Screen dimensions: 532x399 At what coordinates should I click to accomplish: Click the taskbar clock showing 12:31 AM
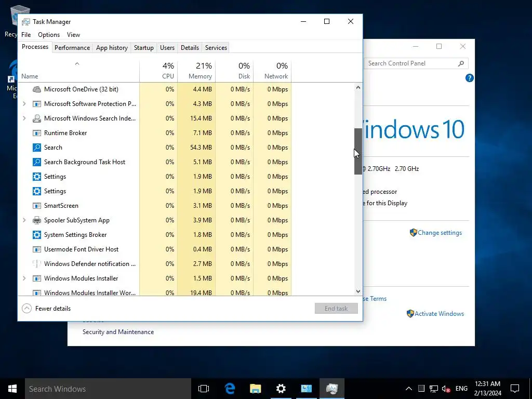[487, 389]
